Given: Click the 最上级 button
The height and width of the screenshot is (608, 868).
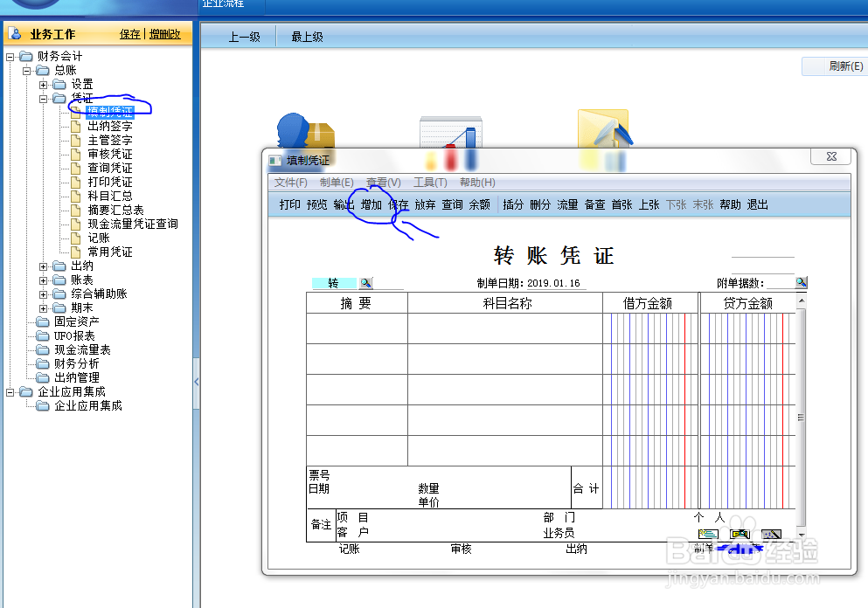Looking at the screenshot, I should pyautogui.click(x=307, y=37).
